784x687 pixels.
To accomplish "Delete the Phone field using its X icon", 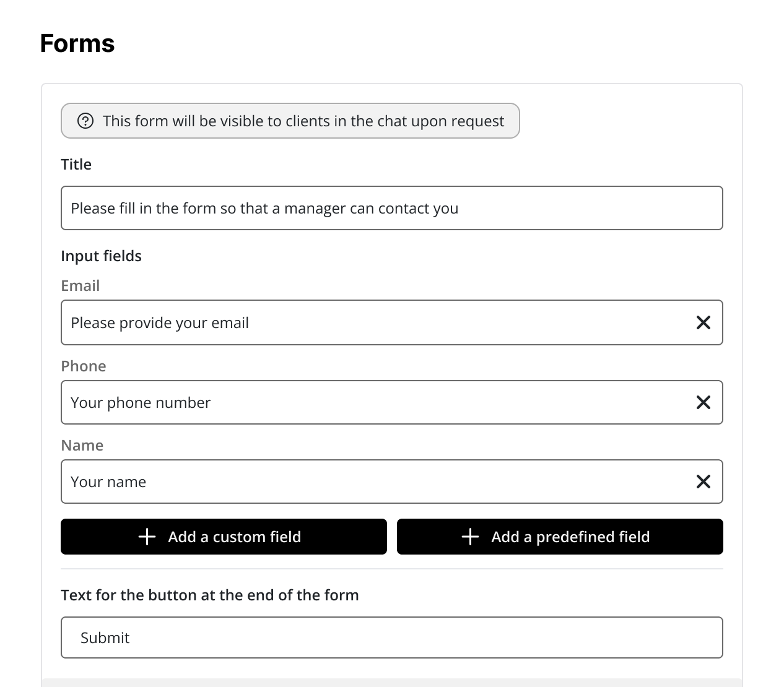I will tap(703, 402).
